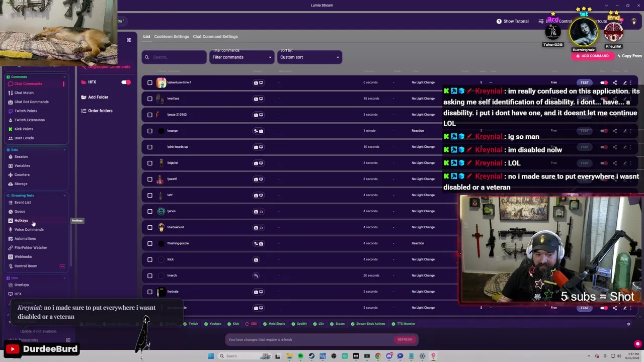Collapse the Data sidebar group
This screenshot has height=362, width=644.
pos(64,150)
